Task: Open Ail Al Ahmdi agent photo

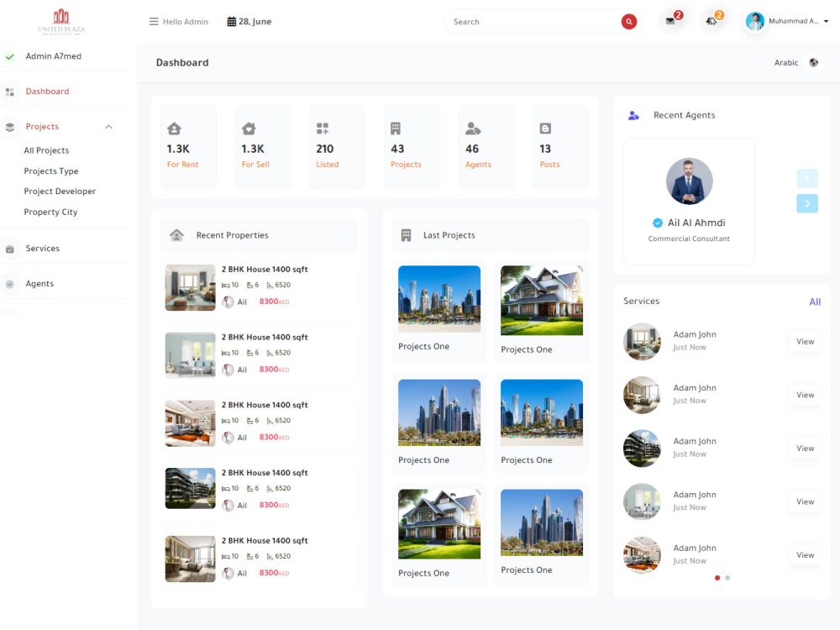Action: [x=689, y=181]
